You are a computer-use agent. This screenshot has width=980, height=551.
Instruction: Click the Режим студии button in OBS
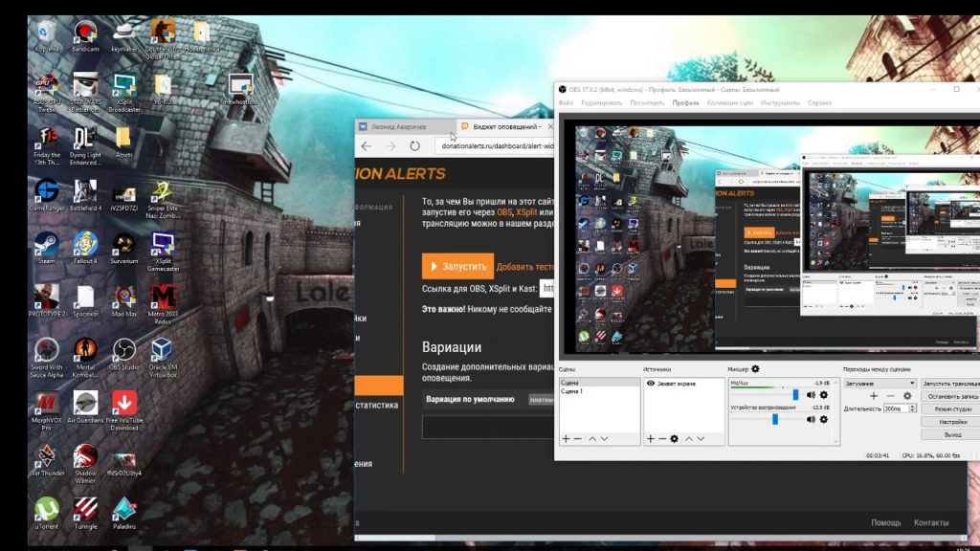pyautogui.click(x=950, y=408)
